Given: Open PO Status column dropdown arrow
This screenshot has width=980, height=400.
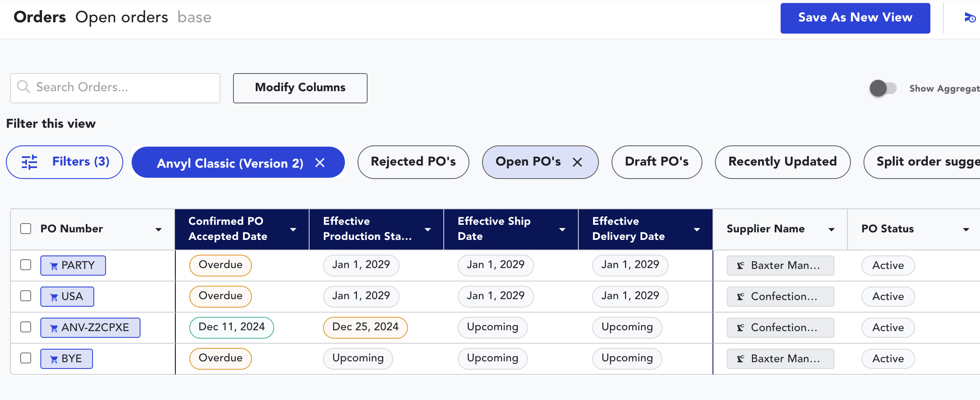Looking at the screenshot, I should pyautogui.click(x=966, y=229).
